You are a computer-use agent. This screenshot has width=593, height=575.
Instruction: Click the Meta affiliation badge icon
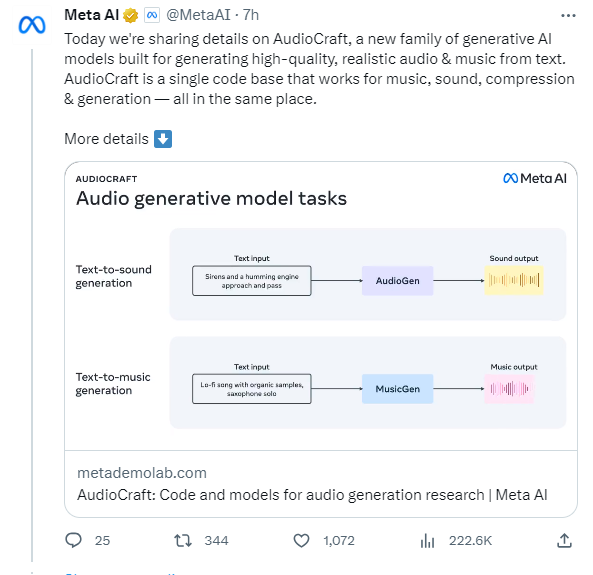(x=152, y=15)
